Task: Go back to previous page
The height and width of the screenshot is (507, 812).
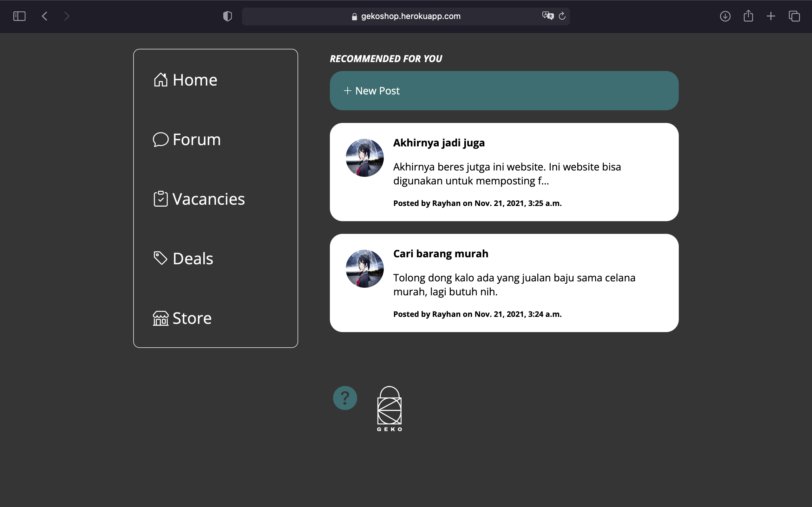Action: tap(45, 16)
